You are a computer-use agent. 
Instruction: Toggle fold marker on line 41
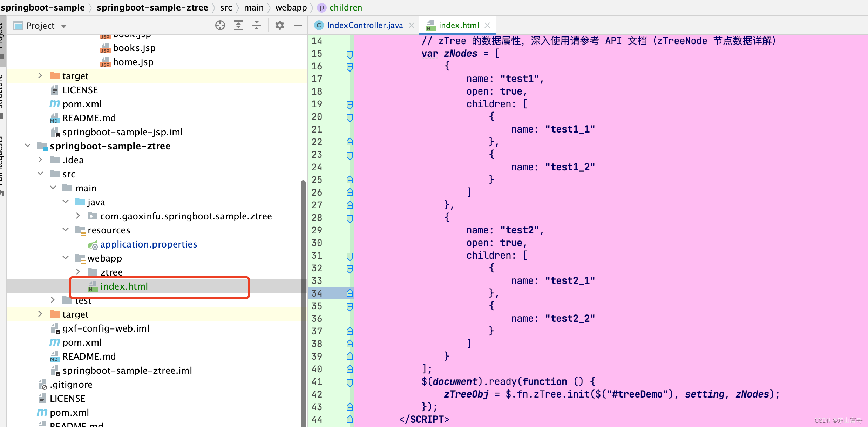click(350, 382)
